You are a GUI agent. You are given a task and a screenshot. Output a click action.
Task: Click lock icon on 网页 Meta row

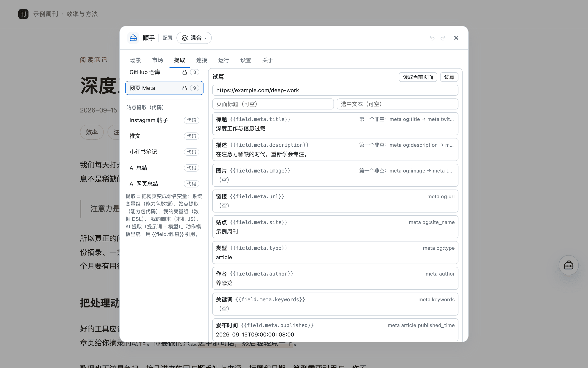click(185, 88)
